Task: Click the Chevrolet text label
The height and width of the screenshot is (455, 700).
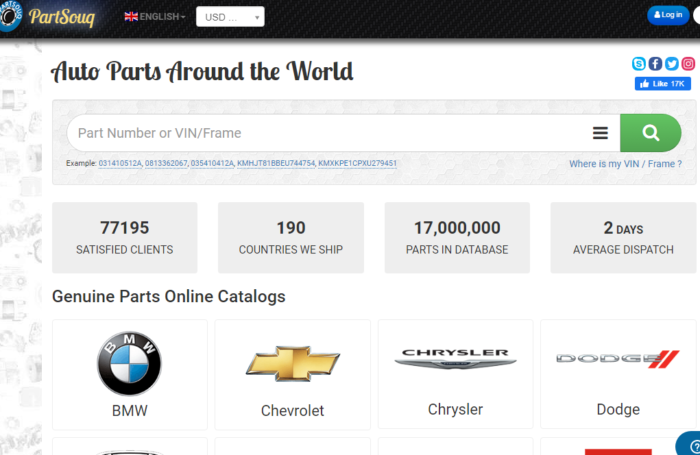Action: [292, 410]
